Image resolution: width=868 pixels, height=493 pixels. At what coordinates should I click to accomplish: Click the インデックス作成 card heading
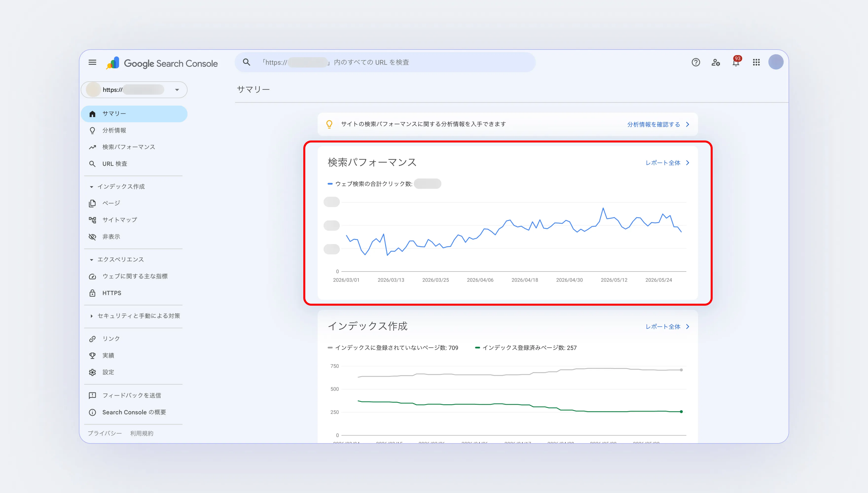(367, 326)
